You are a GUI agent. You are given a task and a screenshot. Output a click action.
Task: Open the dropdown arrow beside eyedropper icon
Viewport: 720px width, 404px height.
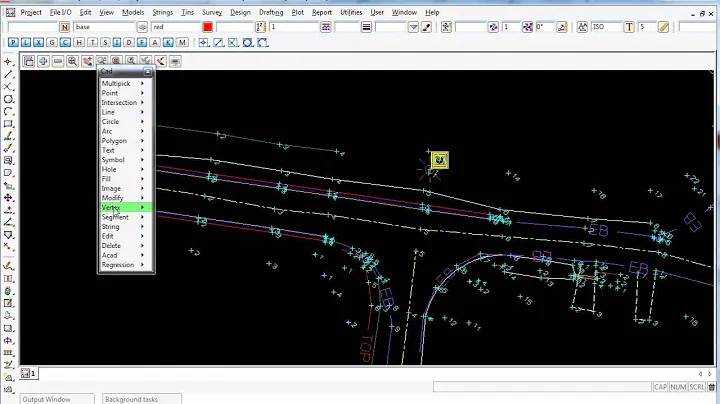pos(413,27)
